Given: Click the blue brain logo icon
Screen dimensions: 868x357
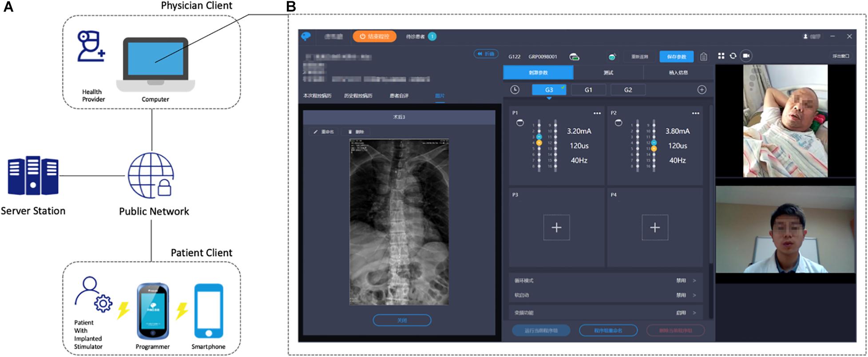Looking at the screenshot, I should point(306,36).
